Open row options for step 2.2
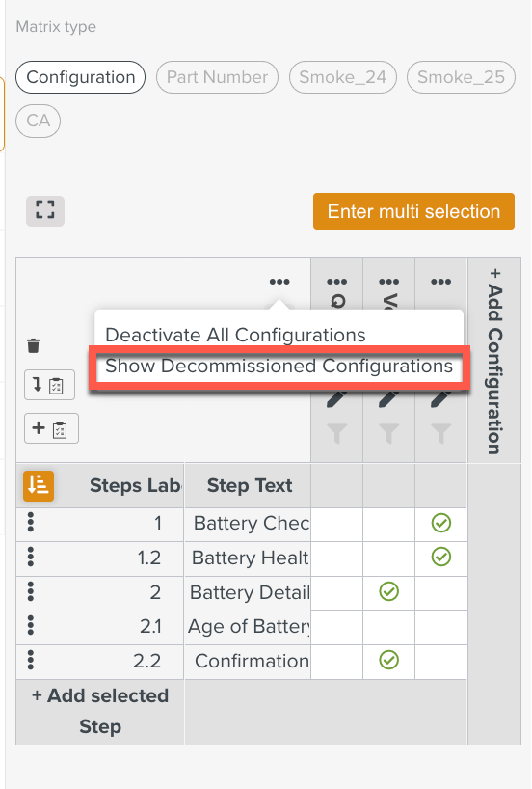 [x=31, y=660]
